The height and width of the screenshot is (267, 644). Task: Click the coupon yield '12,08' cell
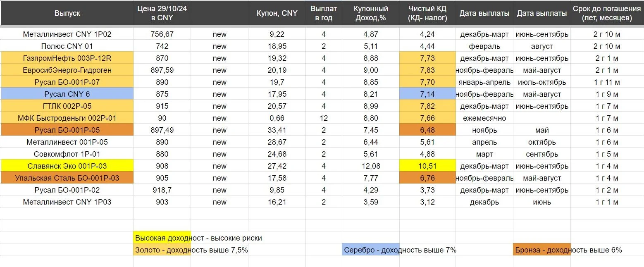point(371,166)
